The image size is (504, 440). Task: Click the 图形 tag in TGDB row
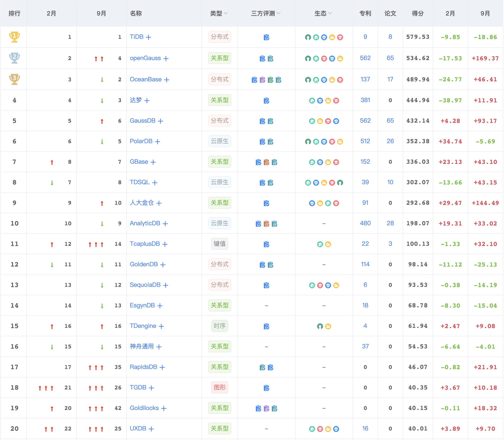[220, 387]
